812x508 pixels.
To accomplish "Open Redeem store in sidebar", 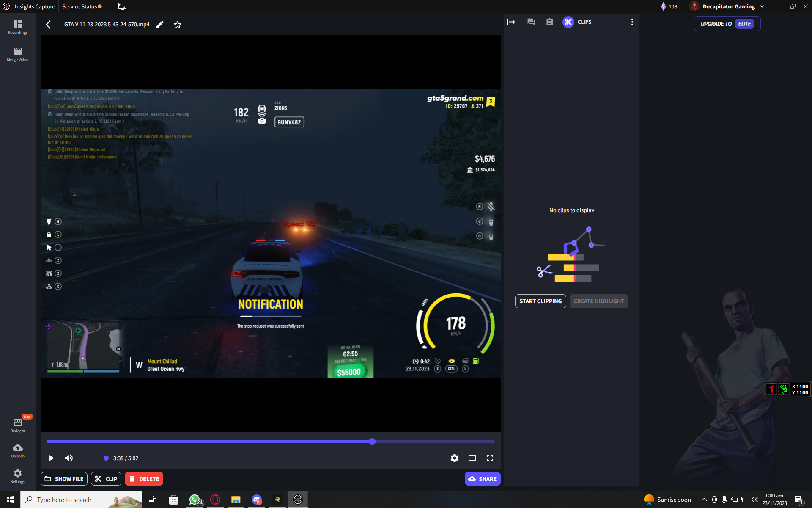I will click(x=17, y=425).
